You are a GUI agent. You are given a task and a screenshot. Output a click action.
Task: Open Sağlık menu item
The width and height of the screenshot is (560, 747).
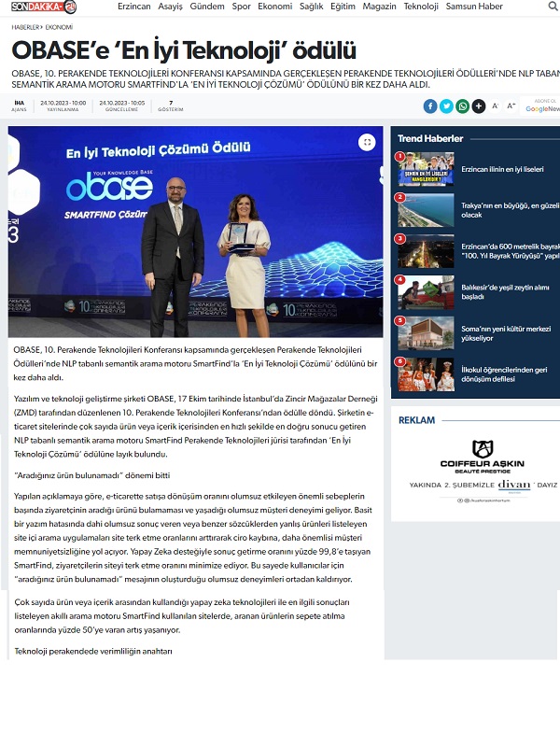click(x=312, y=7)
